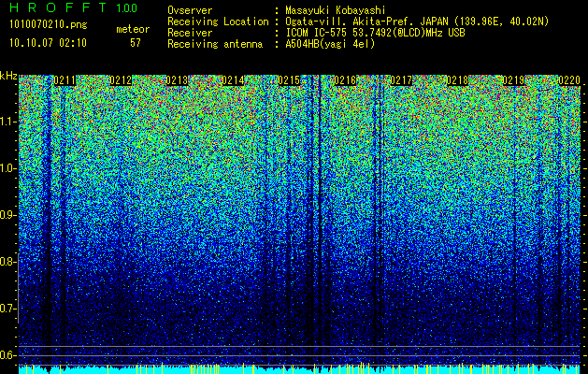
Task: Click the 0216 time marker label
Action: (x=345, y=80)
